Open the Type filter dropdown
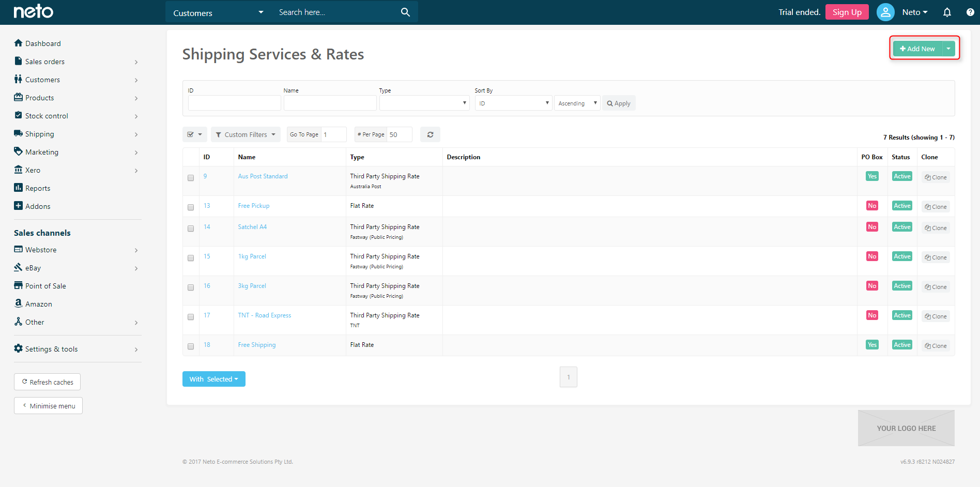This screenshot has height=487, width=980. (x=424, y=103)
